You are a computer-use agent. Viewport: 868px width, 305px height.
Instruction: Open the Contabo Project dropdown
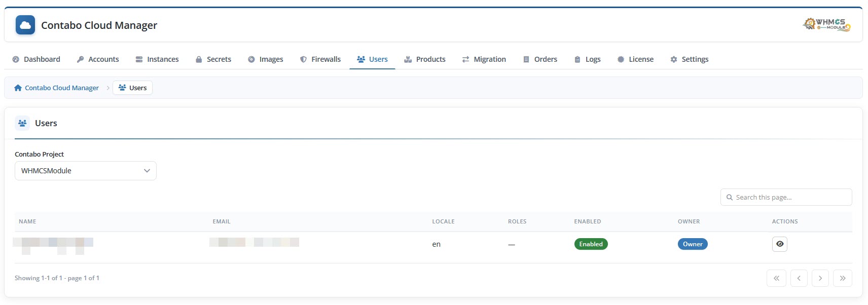click(86, 171)
